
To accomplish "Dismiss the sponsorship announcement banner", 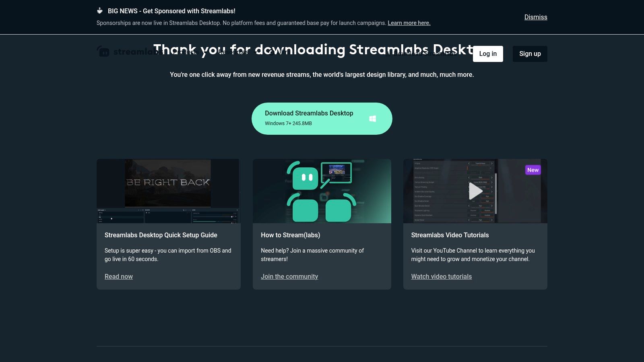I will (x=535, y=17).
